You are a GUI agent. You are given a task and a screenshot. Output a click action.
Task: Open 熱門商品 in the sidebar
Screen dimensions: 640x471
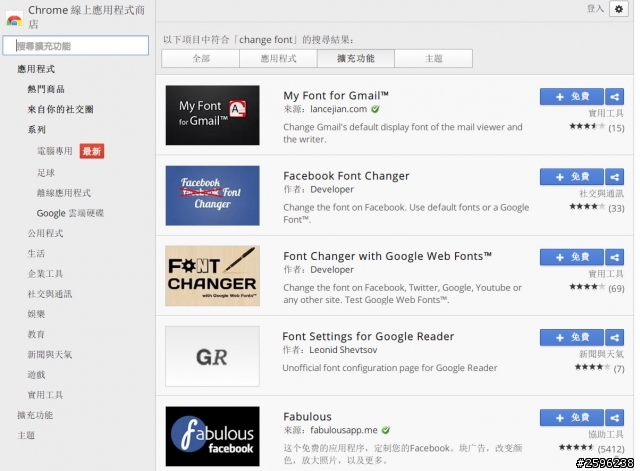pos(46,89)
